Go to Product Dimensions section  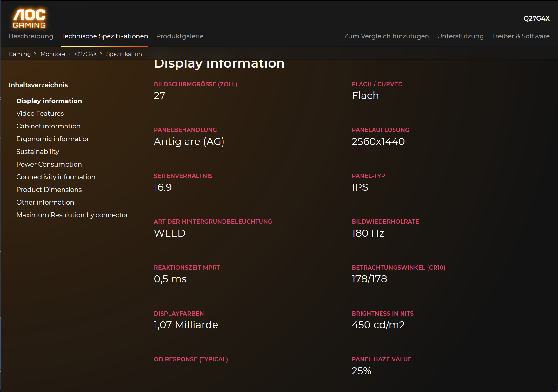(x=49, y=190)
